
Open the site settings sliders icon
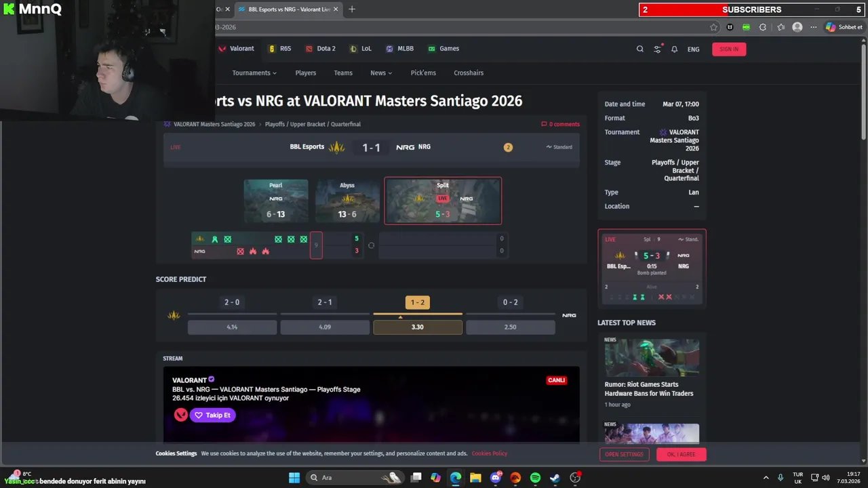click(x=657, y=49)
